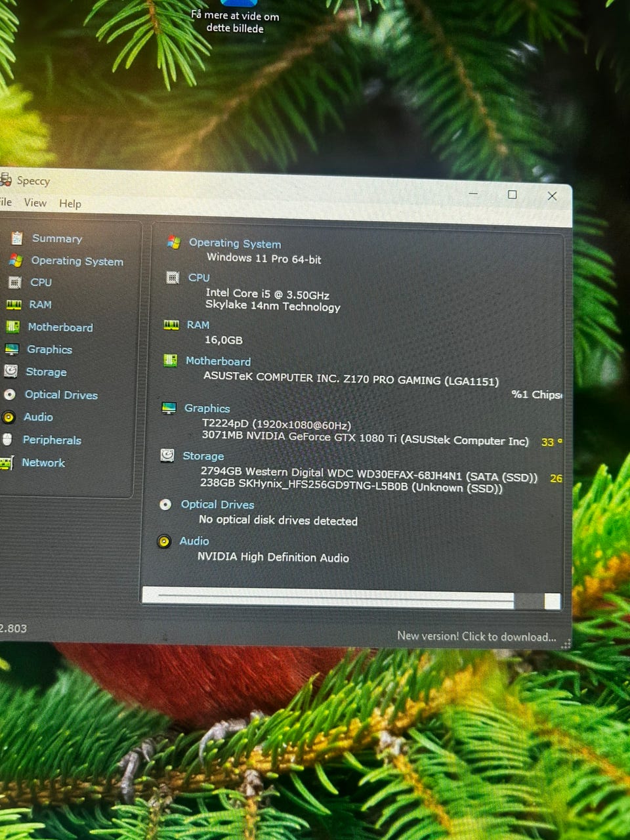Click the horizontal scrollbar in summary pane
Screen dimensions: 630x840
click(x=351, y=597)
